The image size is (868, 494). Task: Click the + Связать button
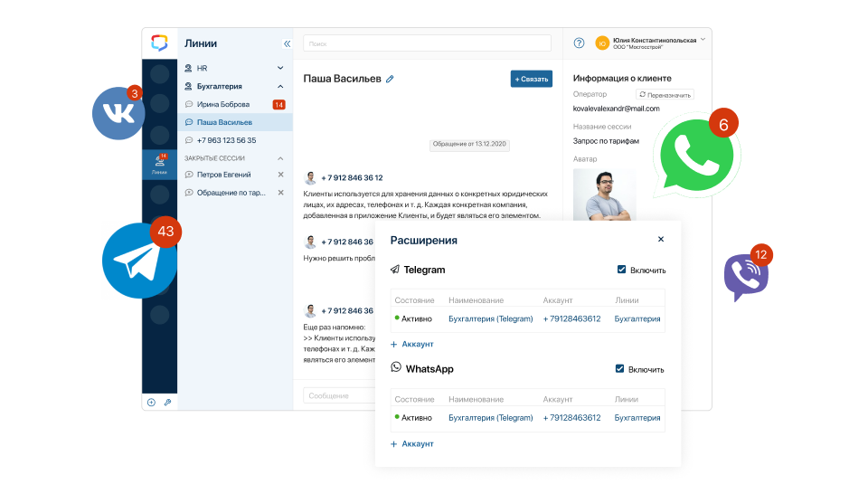coord(532,79)
